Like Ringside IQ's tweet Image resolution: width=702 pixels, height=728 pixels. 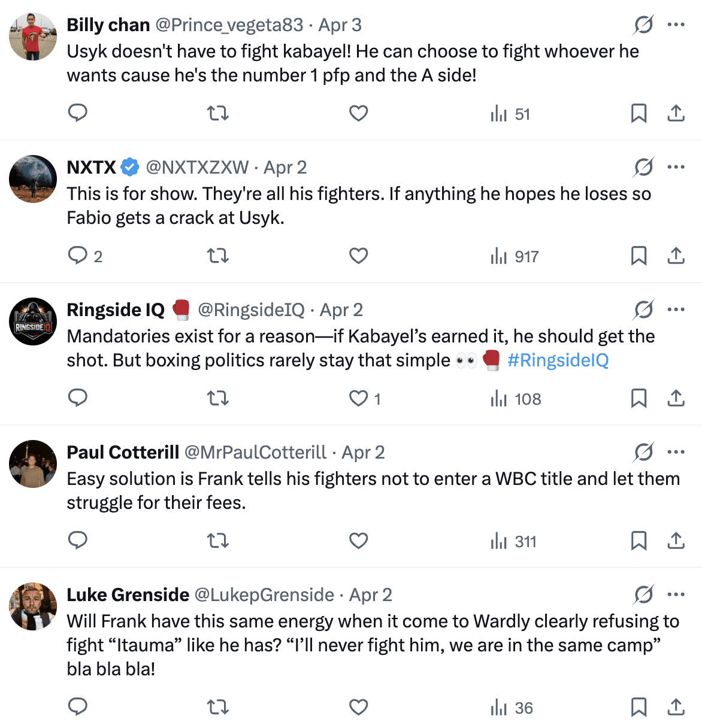[359, 398]
